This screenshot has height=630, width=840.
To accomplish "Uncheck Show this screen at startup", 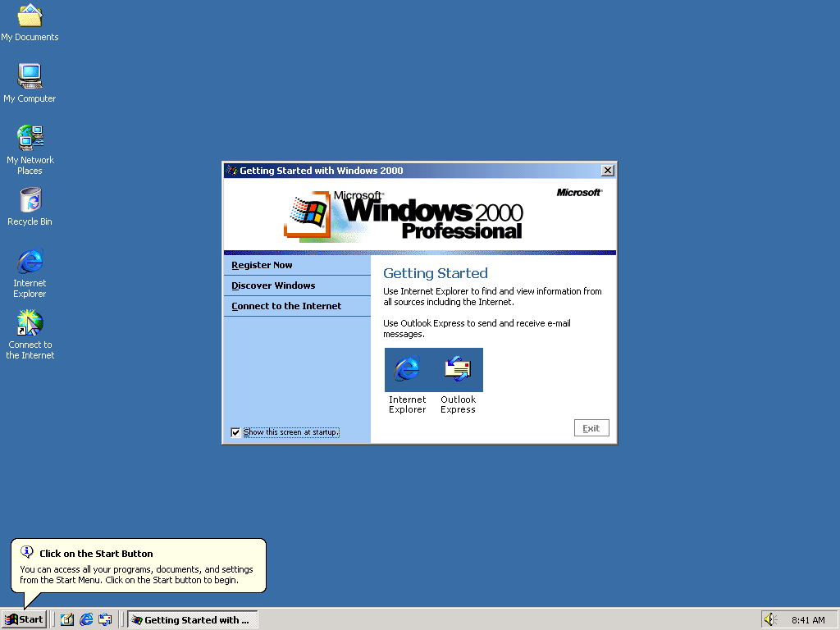I will 235,432.
